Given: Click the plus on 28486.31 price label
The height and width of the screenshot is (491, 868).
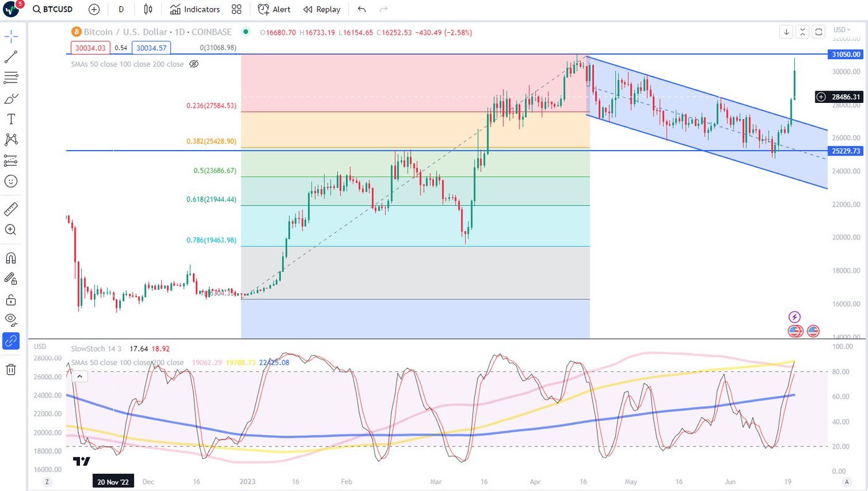Looking at the screenshot, I should [821, 97].
